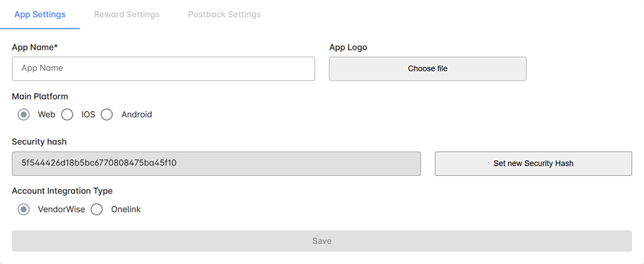
Task: Choose the IOS platform radio circle
Action: [67, 115]
